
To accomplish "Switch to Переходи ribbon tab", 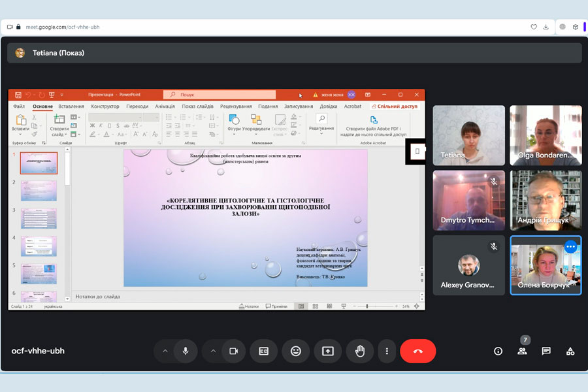I will click(137, 106).
